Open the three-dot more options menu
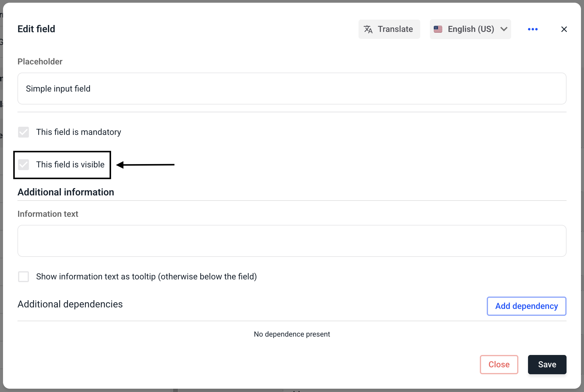The width and height of the screenshot is (584, 392). tap(533, 29)
